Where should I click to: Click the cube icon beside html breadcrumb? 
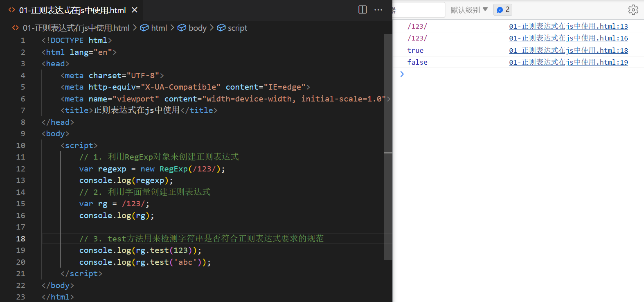tap(144, 28)
